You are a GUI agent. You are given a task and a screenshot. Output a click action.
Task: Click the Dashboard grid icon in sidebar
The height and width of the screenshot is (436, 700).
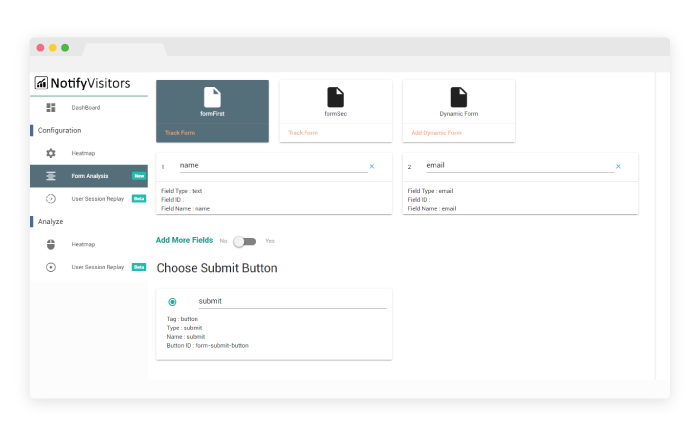coord(51,108)
